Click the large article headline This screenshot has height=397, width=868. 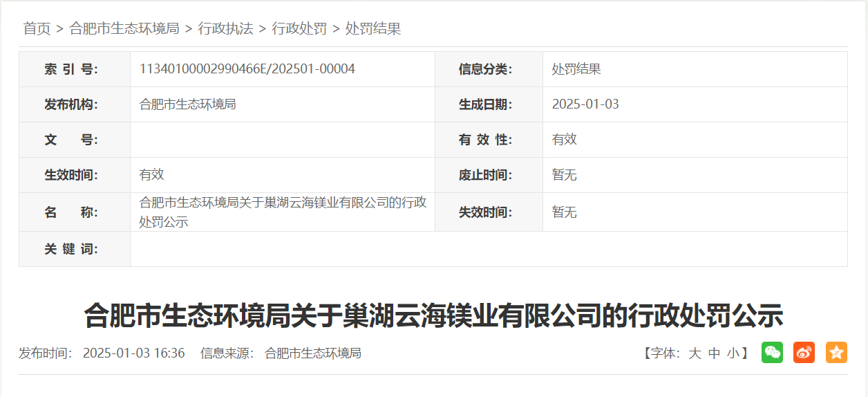[433, 315]
